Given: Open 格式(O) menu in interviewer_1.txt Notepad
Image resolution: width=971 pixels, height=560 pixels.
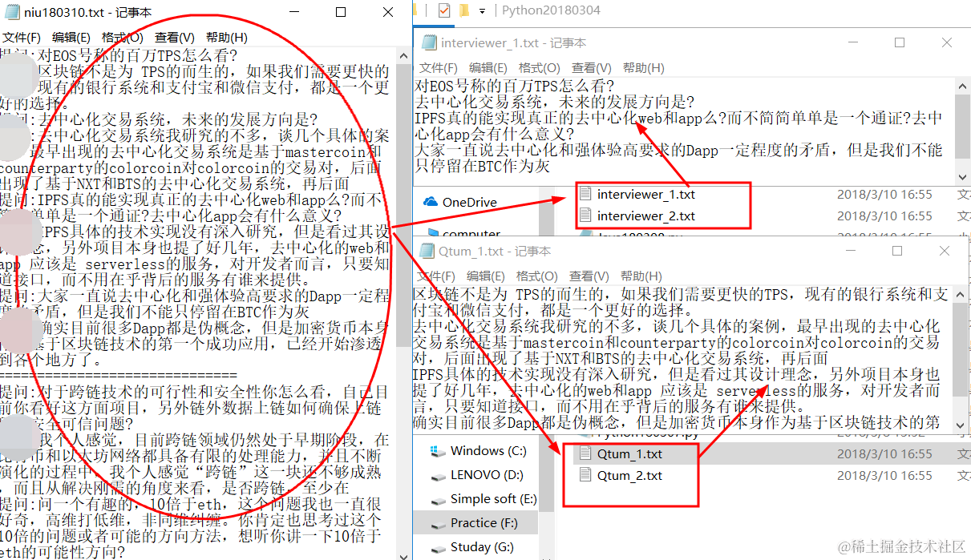Looking at the screenshot, I should (x=540, y=68).
